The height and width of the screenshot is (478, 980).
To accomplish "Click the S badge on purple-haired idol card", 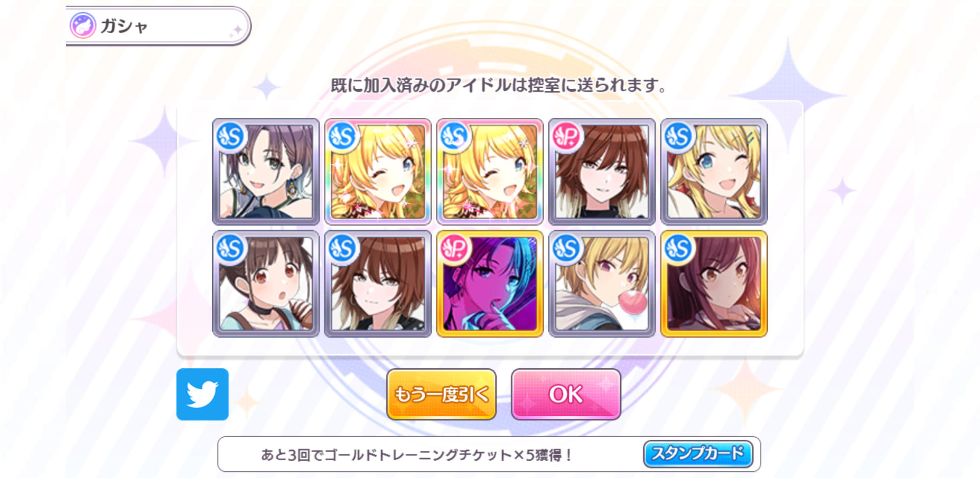I will 230,136.
